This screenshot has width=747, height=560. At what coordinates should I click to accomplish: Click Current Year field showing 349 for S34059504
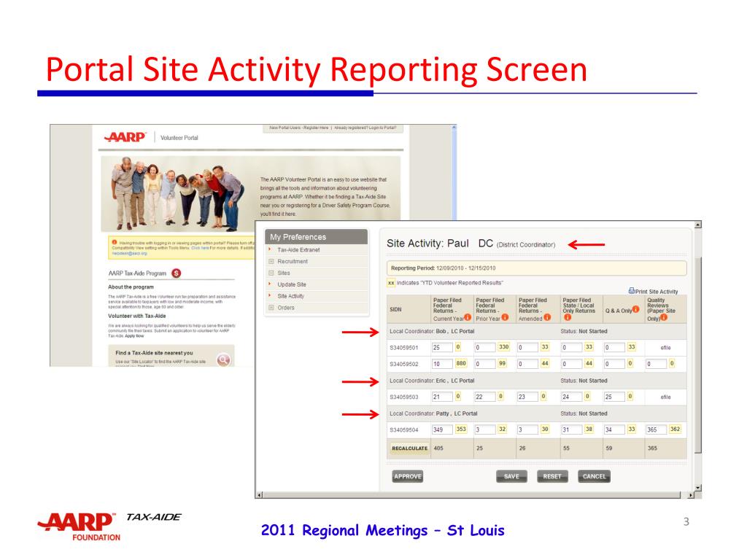coord(441,429)
